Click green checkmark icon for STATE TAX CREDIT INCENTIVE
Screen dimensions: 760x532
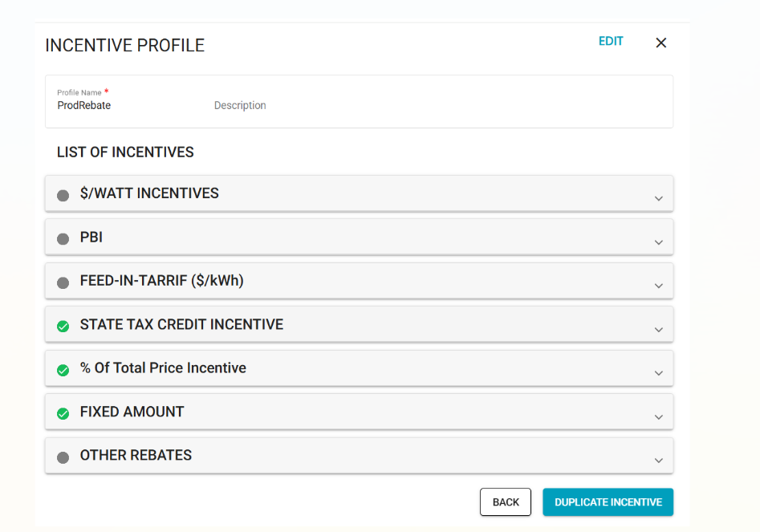(x=63, y=326)
